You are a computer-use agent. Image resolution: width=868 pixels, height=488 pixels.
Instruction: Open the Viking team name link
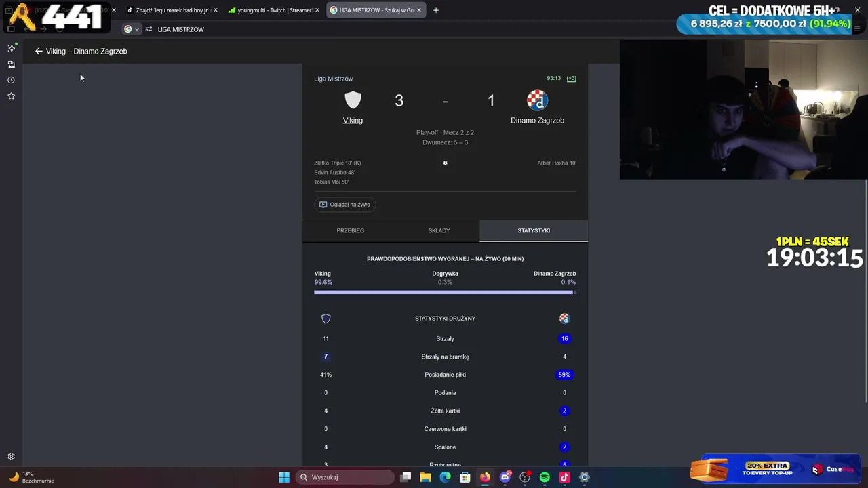(x=353, y=121)
